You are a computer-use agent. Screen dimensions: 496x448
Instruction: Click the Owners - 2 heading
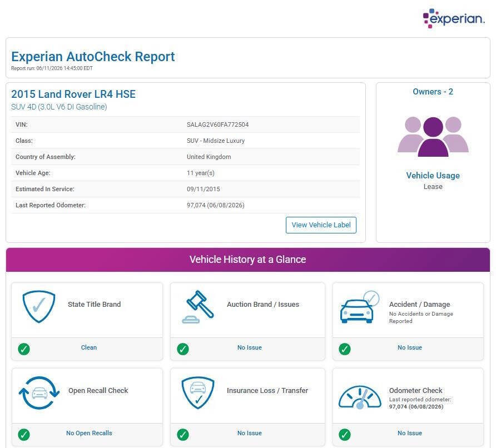[433, 92]
